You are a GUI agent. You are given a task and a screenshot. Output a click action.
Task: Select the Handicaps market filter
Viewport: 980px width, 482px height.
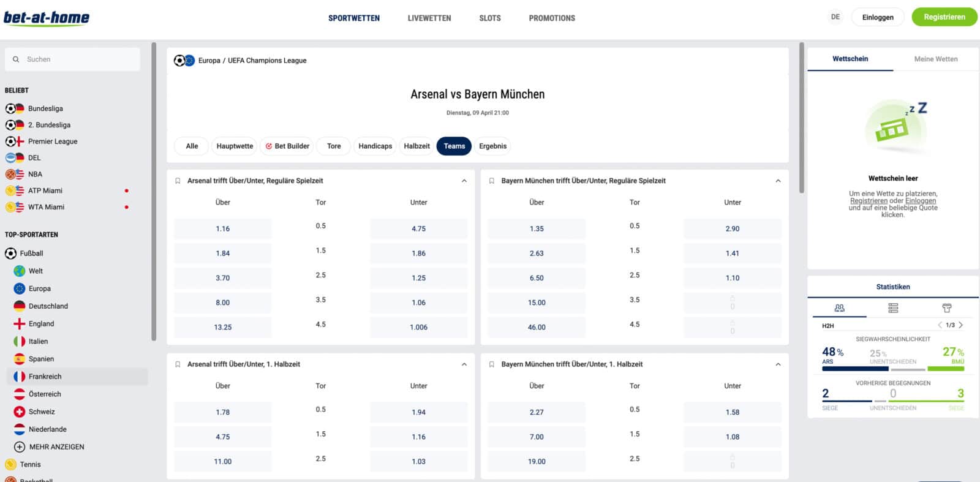375,146
